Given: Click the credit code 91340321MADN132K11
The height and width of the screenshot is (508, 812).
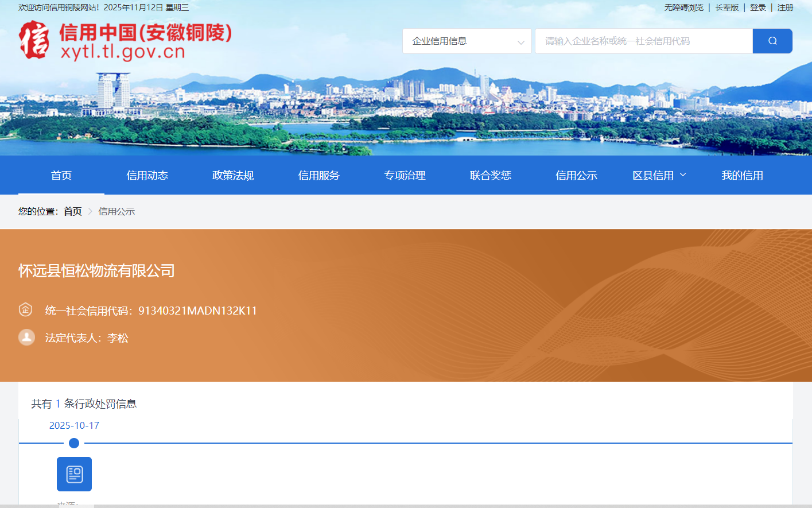Looking at the screenshot, I should [197, 311].
